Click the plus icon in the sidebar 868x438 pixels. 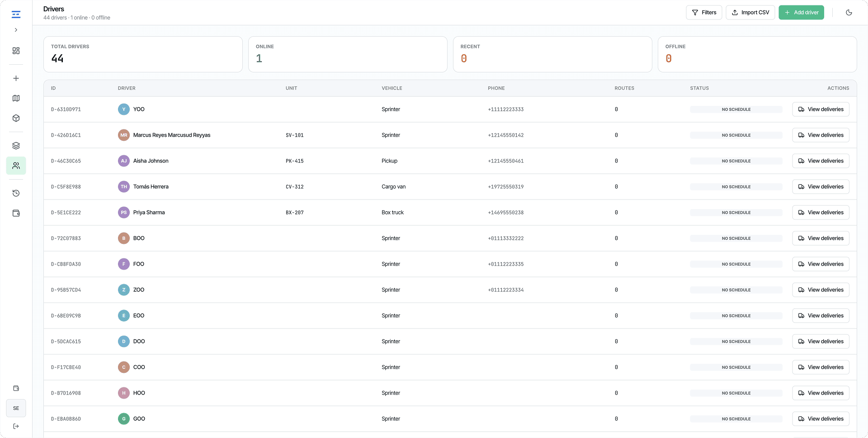coord(16,78)
